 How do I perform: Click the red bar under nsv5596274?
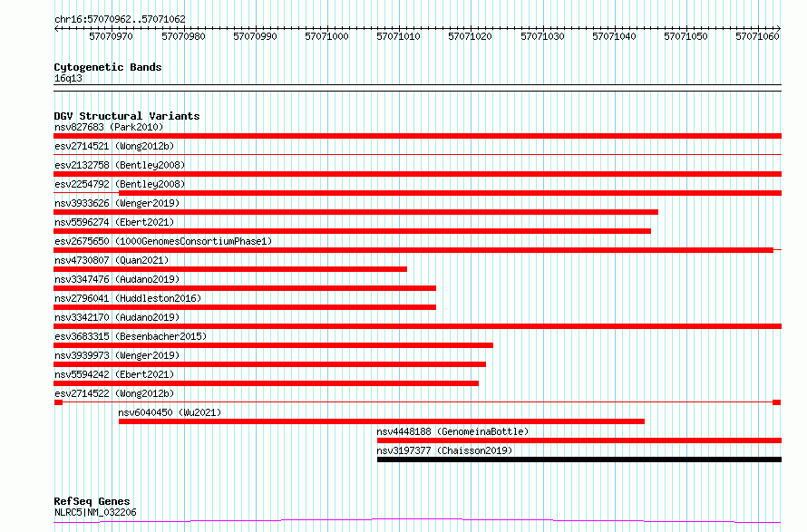tap(352, 231)
